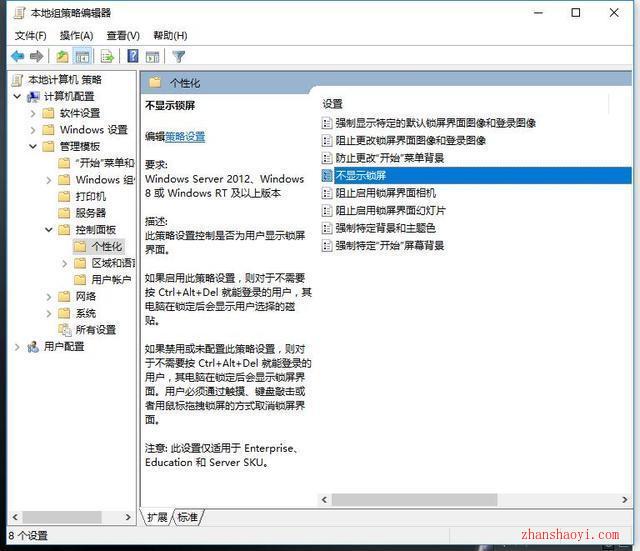Select 强制显示特定的默认锁屏界面图像和登录图像 policy text
This screenshot has width=640, height=551.
click(436, 123)
